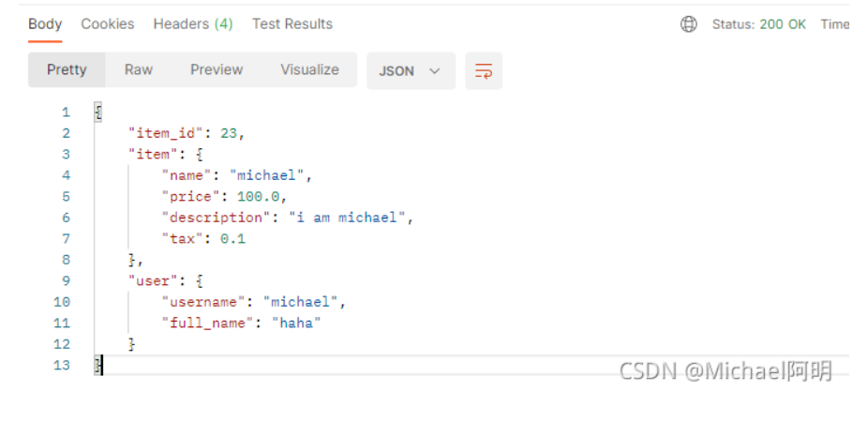Image resolution: width=868 pixels, height=437 pixels.
Task: Click line number 13 in the gutter
Action: [x=62, y=366]
